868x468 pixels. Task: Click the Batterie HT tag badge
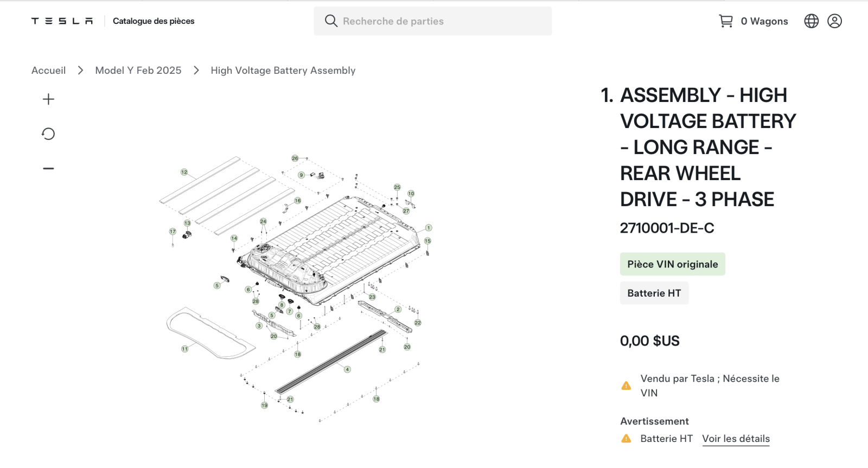(x=654, y=293)
